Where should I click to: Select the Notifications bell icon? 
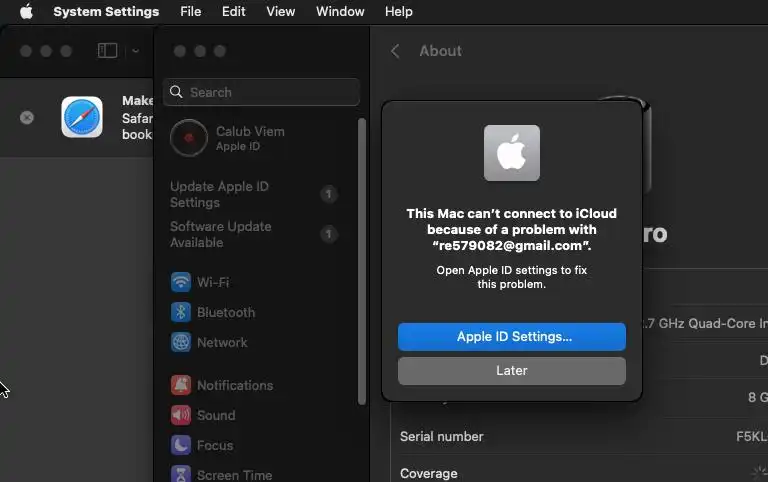click(181, 386)
